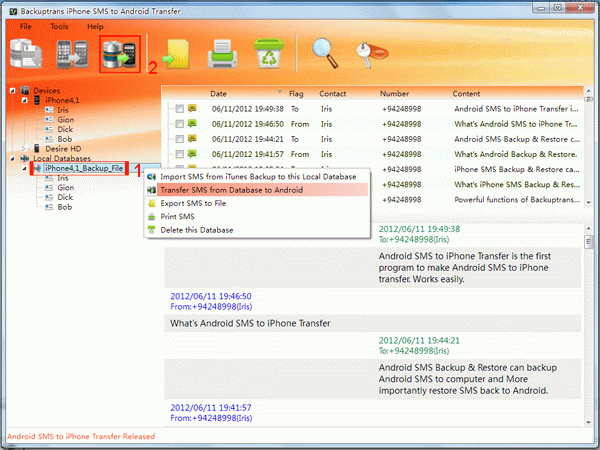The image size is (600, 450).
Task: Select the iPhone4,1_Backup_File database
Action: (x=84, y=168)
